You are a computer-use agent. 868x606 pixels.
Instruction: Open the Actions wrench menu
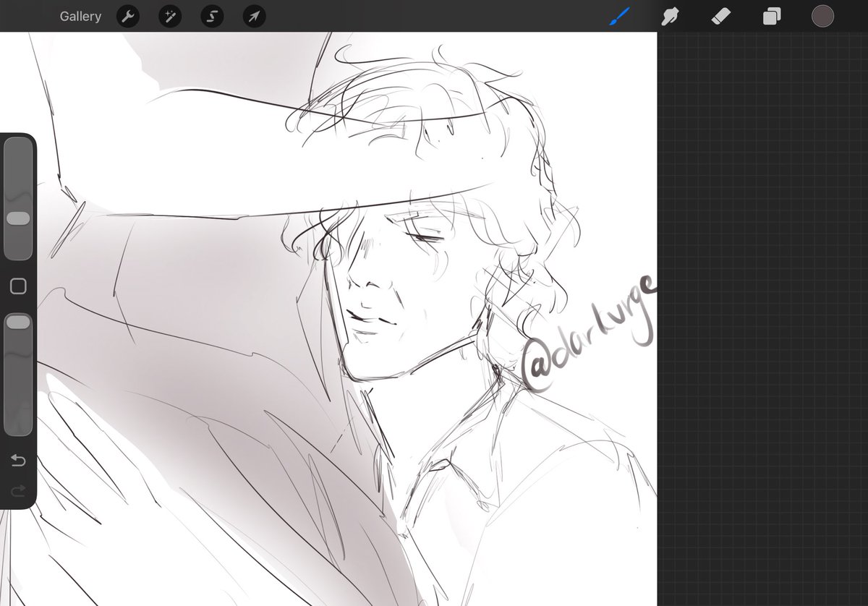128,16
